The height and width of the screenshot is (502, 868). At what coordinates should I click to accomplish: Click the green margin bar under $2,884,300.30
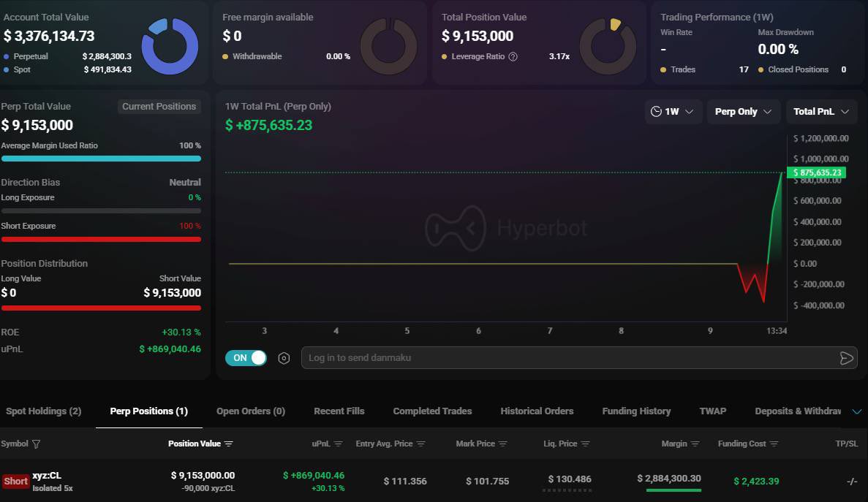click(673, 490)
